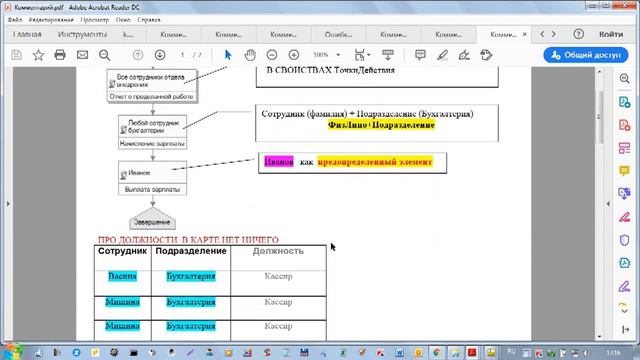Click the Windows Start button

click(13, 352)
